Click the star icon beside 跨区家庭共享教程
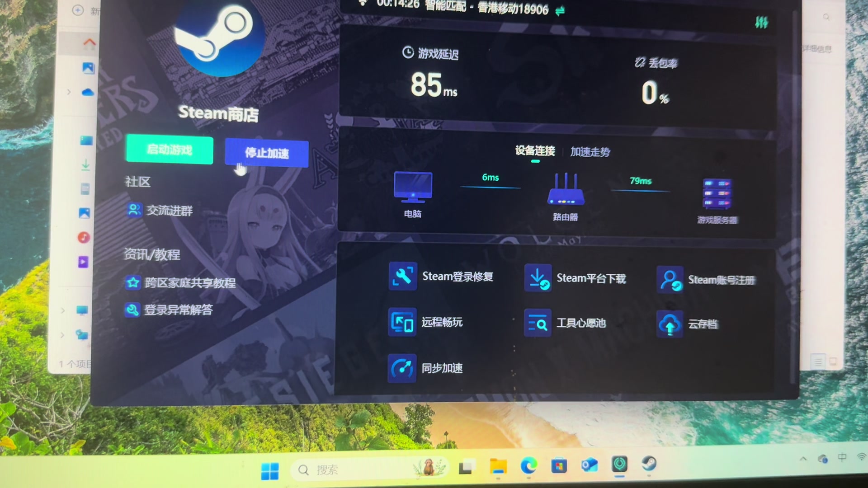The width and height of the screenshot is (868, 488). pos(133,283)
